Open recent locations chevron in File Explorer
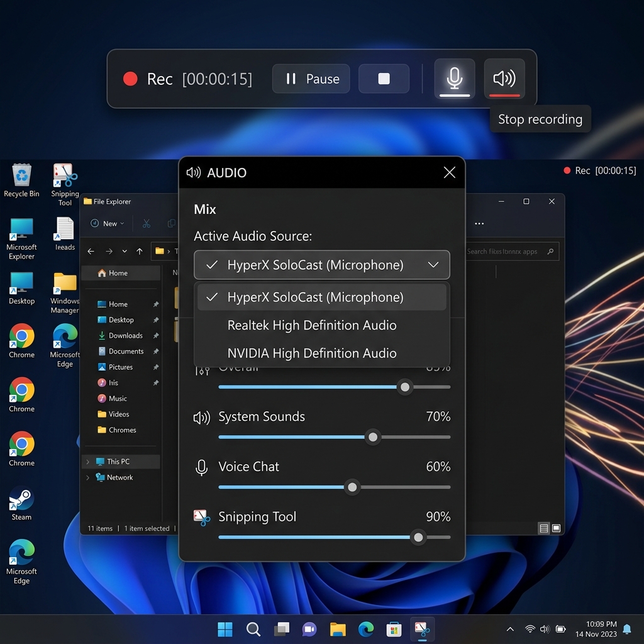The image size is (644, 644). point(125,252)
